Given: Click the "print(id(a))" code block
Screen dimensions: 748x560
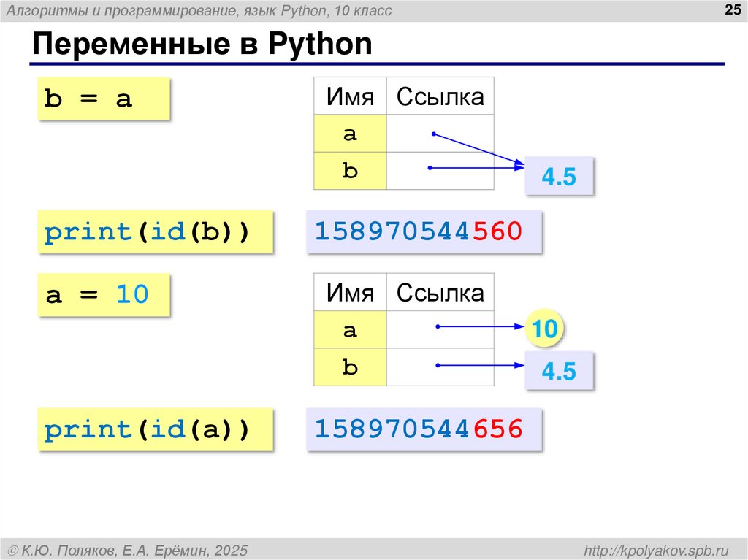Looking at the screenshot, I should [154, 429].
